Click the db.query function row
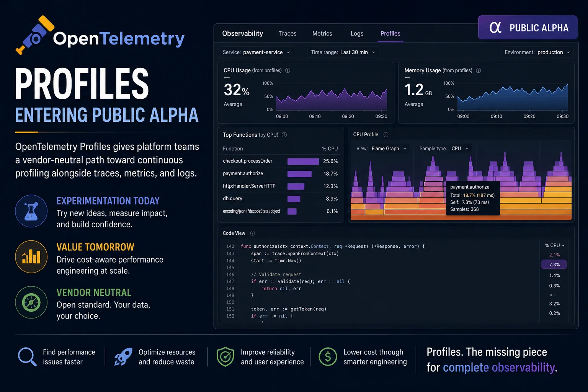This screenshot has width=588, height=392. tap(280, 199)
